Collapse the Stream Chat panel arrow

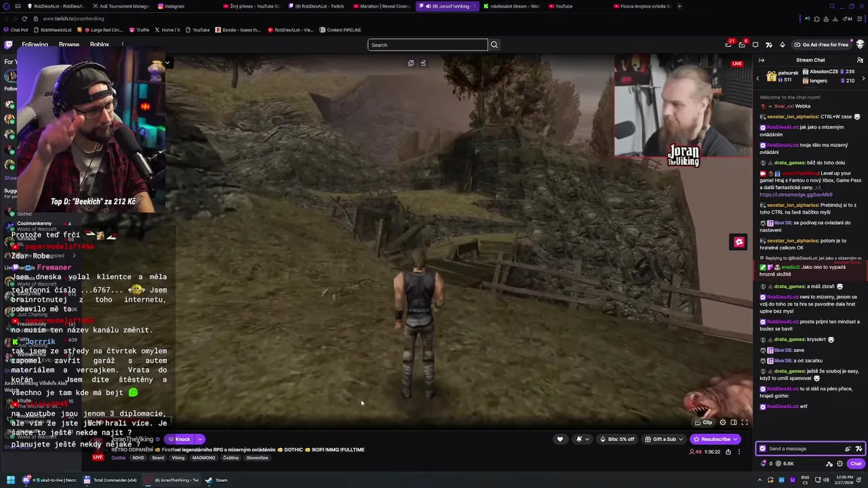pyautogui.click(x=762, y=60)
